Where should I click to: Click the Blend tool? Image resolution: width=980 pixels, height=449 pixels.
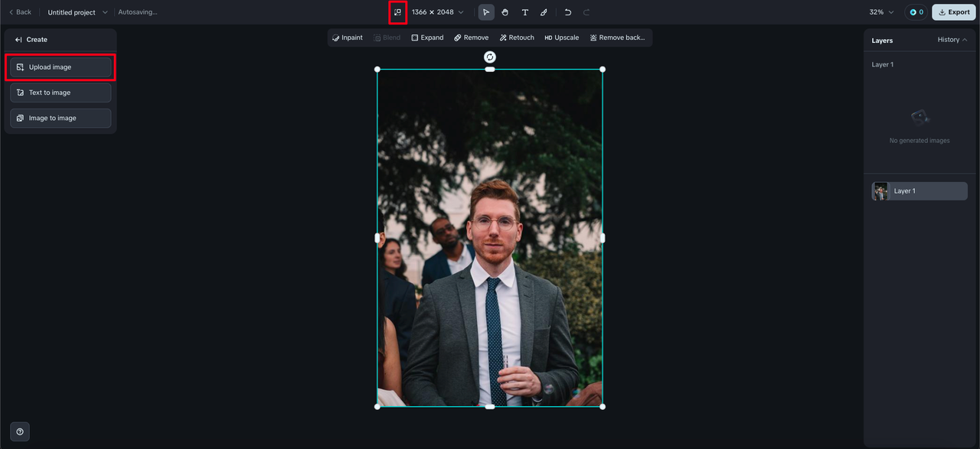(x=387, y=37)
